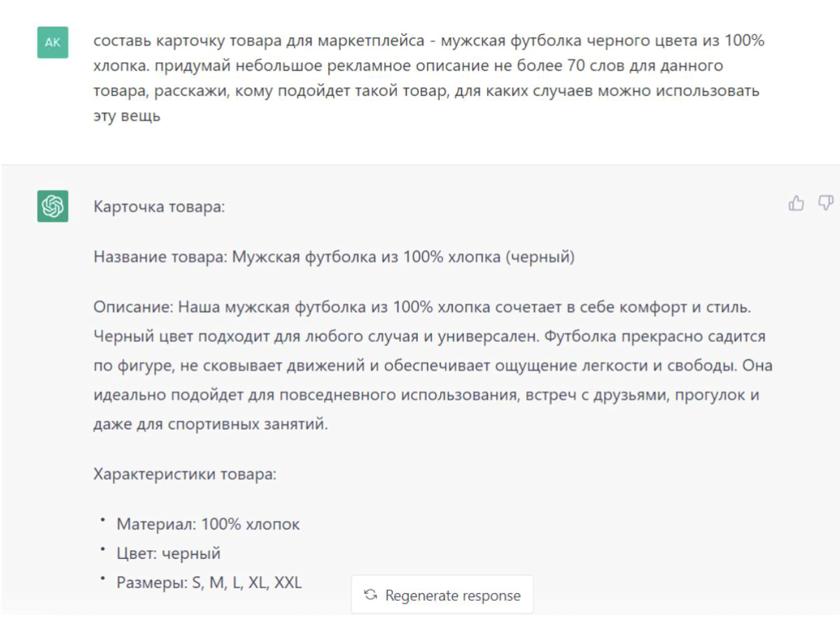Click the 'Размеры: S, M, L, XL, XXL' item
The width and height of the screenshot is (840, 619).
(x=209, y=583)
